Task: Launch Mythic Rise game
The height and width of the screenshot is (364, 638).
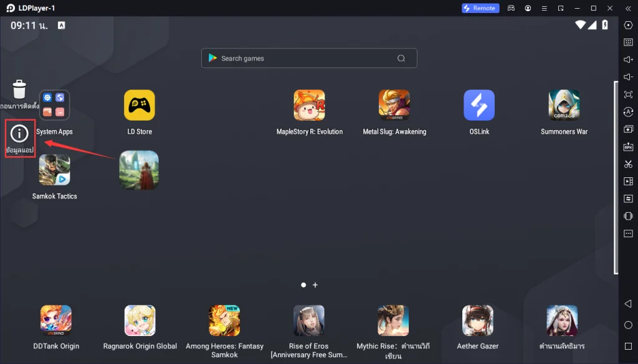Action: pos(393,320)
